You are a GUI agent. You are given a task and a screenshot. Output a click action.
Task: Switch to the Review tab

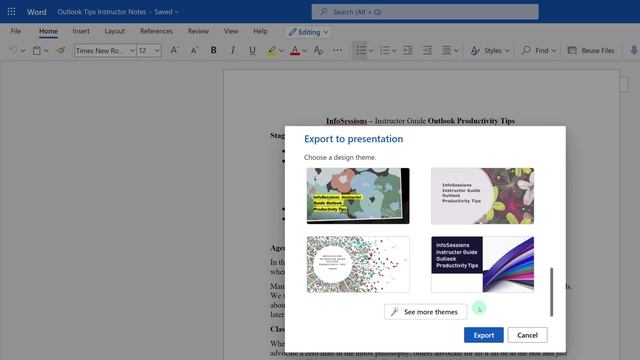(x=198, y=31)
